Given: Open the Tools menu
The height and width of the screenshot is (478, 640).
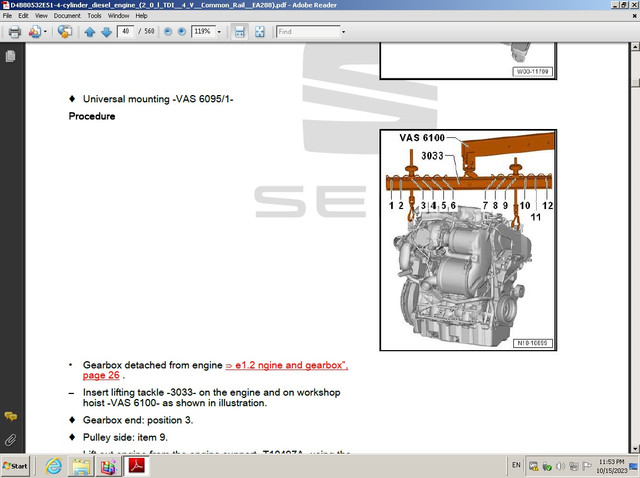Looking at the screenshot, I should [94, 16].
